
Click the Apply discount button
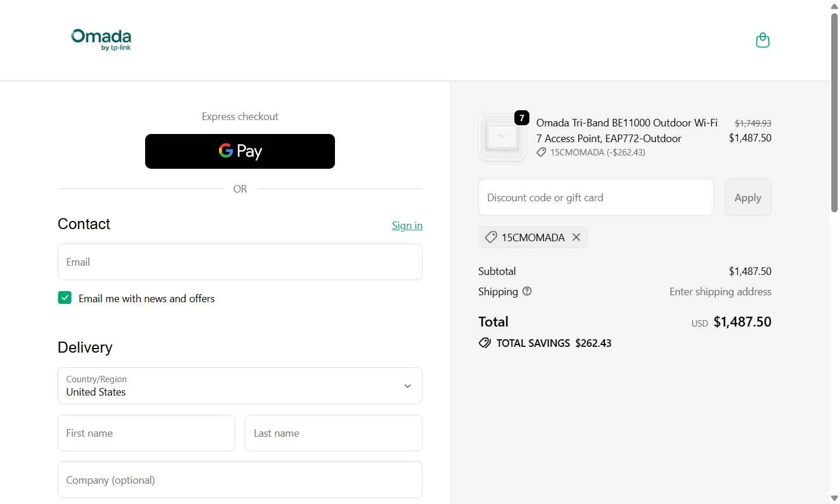click(748, 197)
